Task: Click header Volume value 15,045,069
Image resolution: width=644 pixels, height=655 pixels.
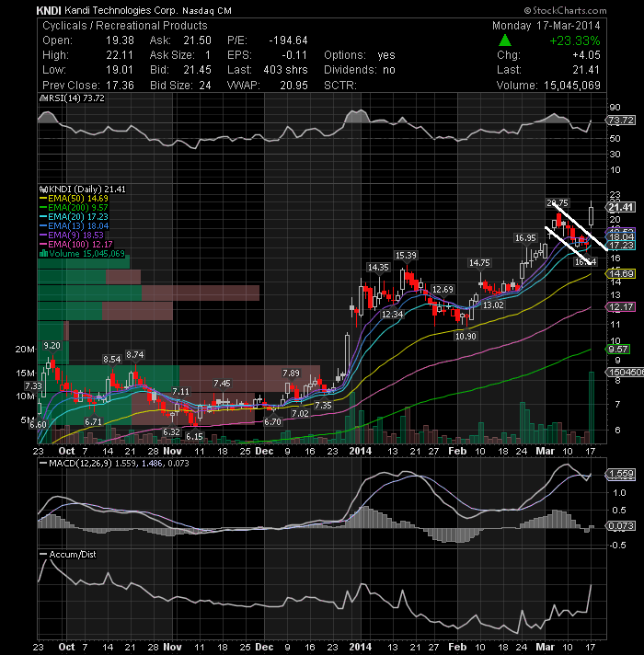Action: click(x=571, y=86)
